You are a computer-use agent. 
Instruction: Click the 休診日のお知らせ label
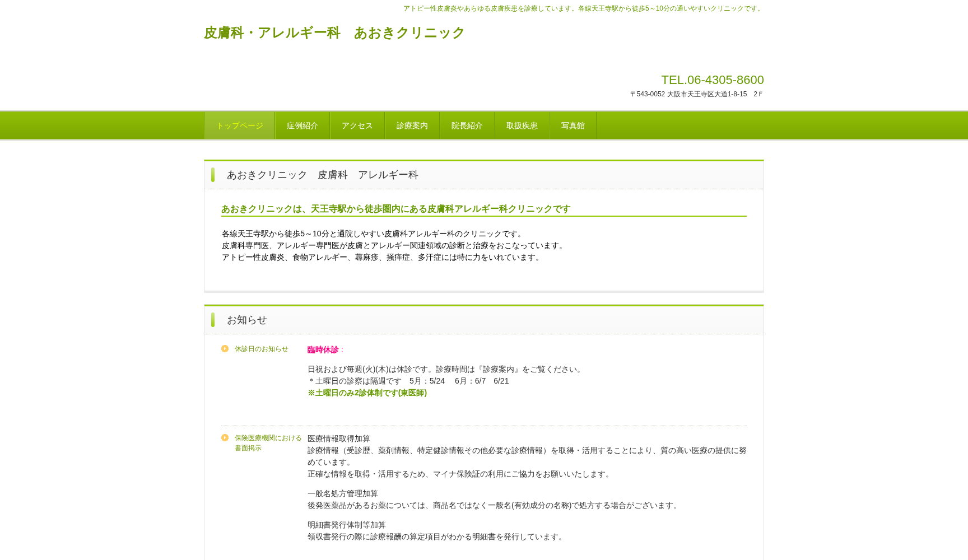pyautogui.click(x=262, y=349)
